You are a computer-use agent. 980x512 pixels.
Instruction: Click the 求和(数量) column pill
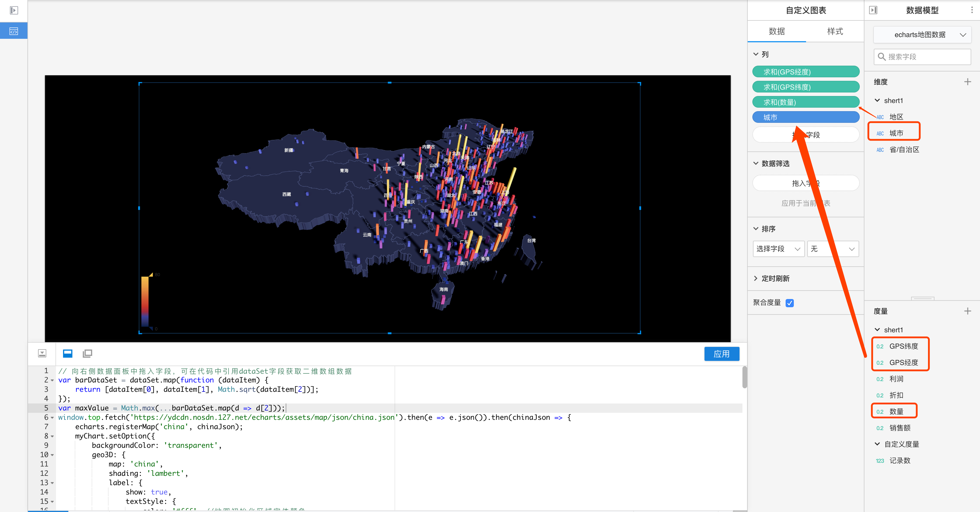point(805,102)
